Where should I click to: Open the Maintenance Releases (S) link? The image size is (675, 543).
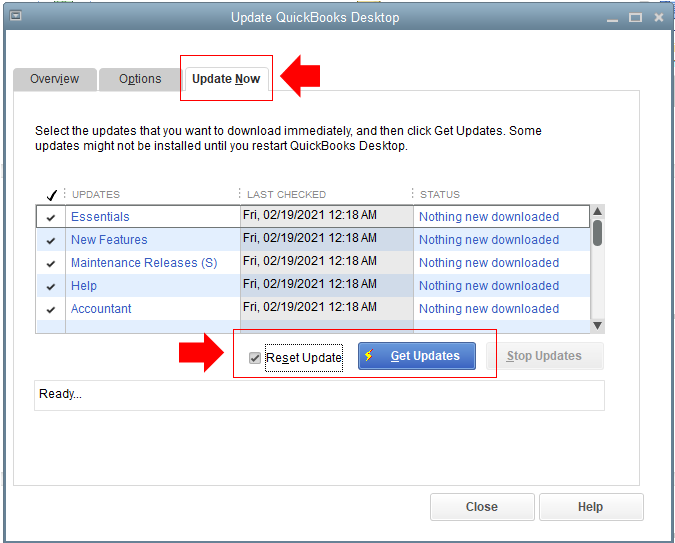tap(144, 263)
